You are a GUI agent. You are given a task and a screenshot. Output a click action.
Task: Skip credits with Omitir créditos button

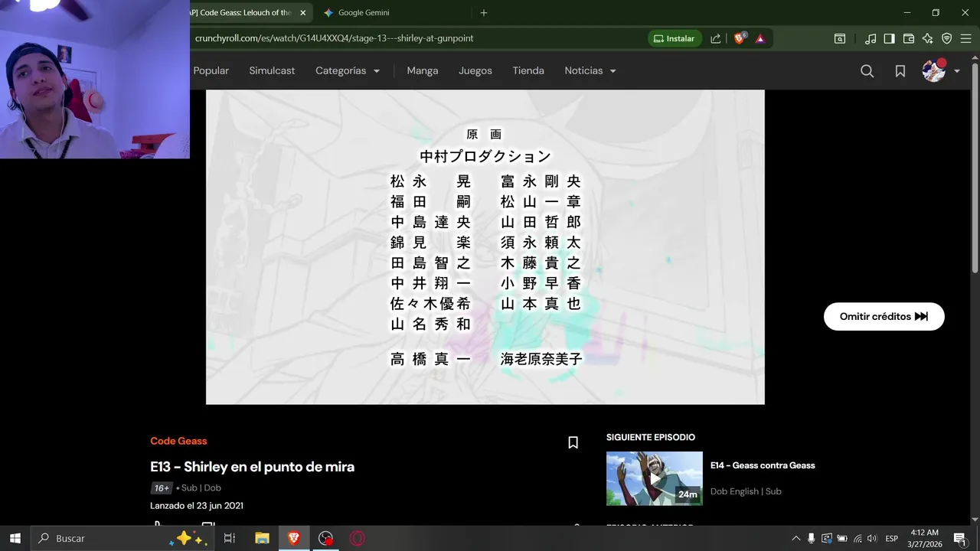pos(884,316)
